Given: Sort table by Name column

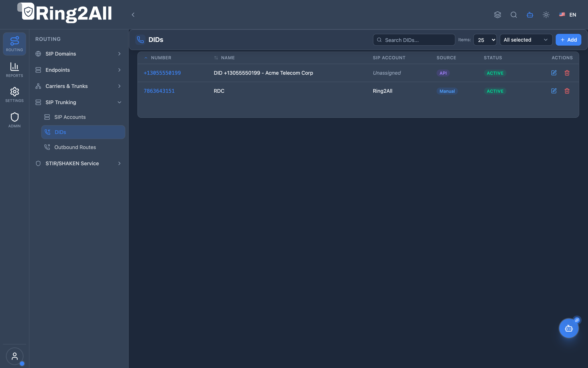Looking at the screenshot, I should [224, 58].
